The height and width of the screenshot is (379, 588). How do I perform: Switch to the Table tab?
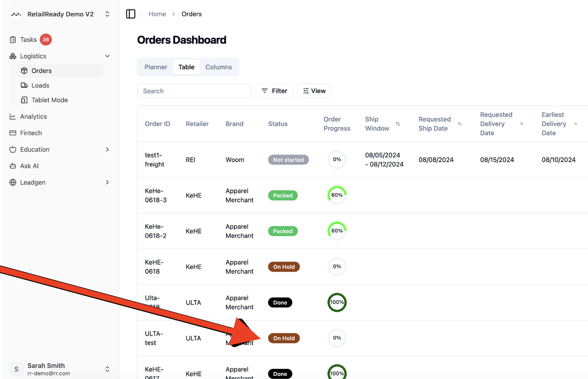pyautogui.click(x=187, y=67)
